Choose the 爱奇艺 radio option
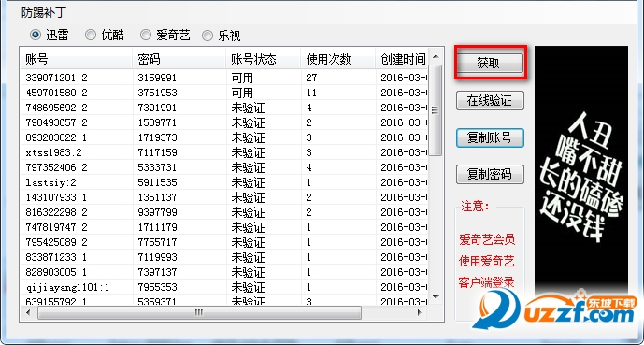644x345 pixels. [165, 36]
